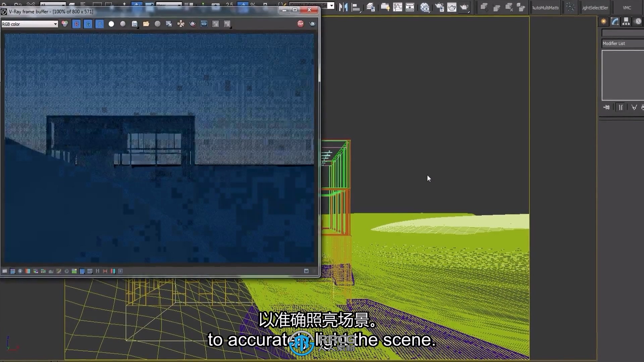This screenshot has width=644, height=362.
Task: Toggle the Blue channel button
Action: click(x=100, y=24)
